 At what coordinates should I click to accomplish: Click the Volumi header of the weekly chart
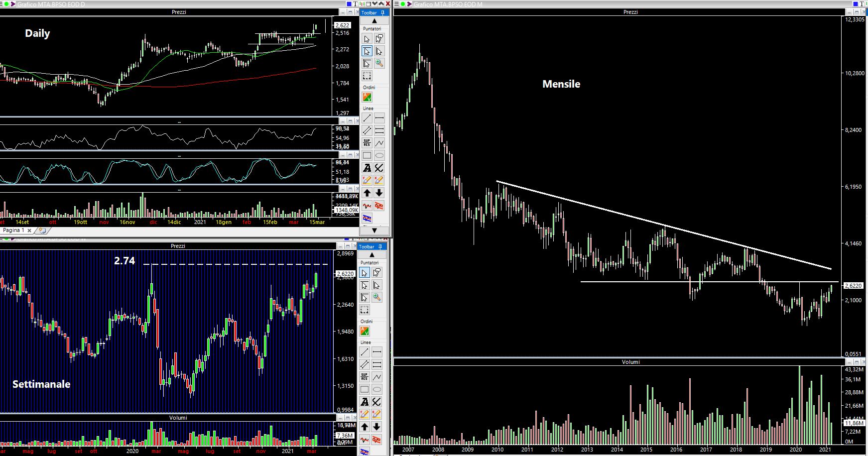pos(178,418)
